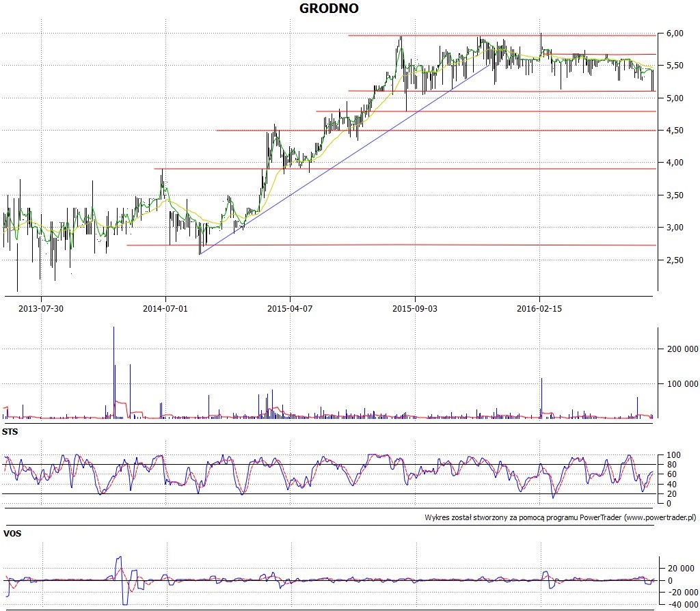Click the STS indicator label
This screenshot has height=611, width=700.
10,431
